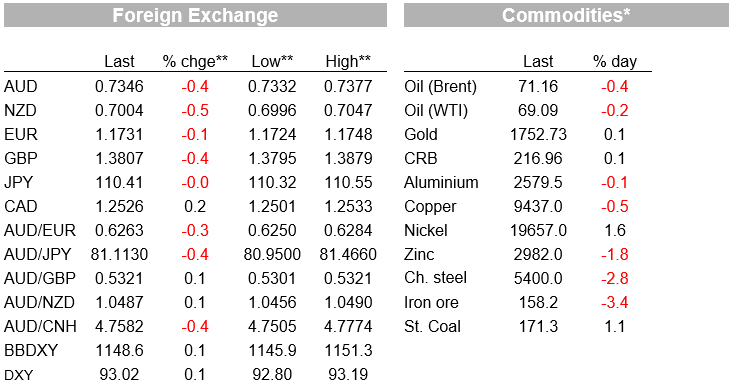The width and height of the screenshot is (732, 385).
Task: Click the Nickel percent day 1.6
Action: 614,231
